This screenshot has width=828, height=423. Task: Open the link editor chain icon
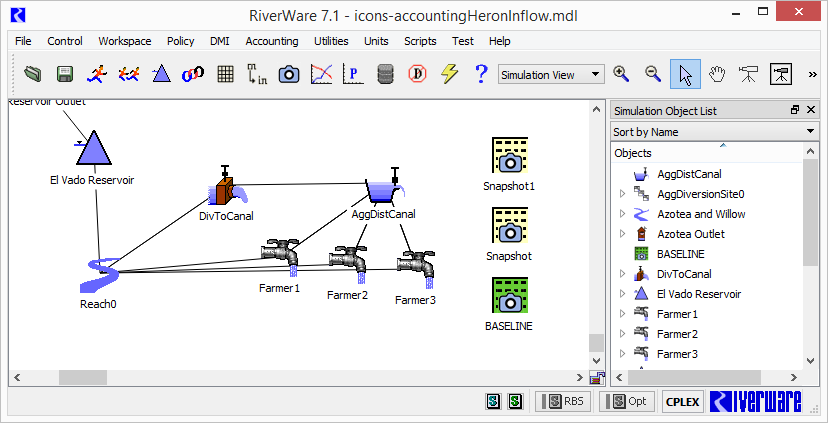tap(193, 74)
